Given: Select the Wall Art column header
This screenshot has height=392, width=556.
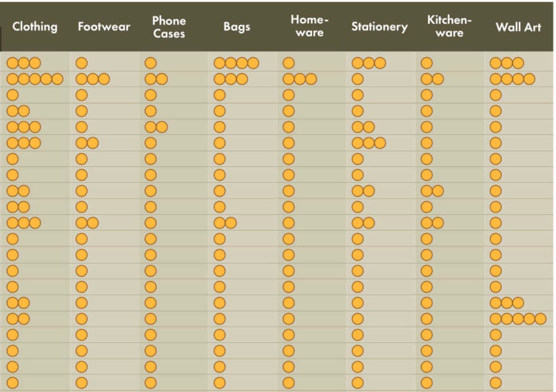Looking at the screenshot, I should (518, 27).
